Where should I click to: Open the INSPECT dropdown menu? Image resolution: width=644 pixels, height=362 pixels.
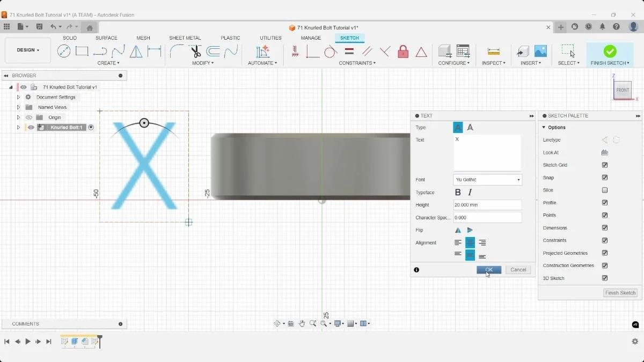(493, 63)
